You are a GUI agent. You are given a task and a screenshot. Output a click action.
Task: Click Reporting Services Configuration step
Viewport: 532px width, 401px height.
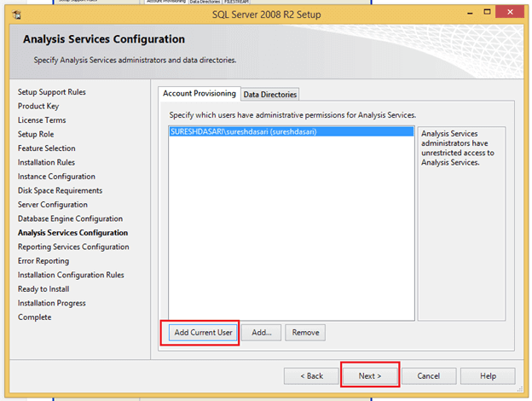coord(73,247)
